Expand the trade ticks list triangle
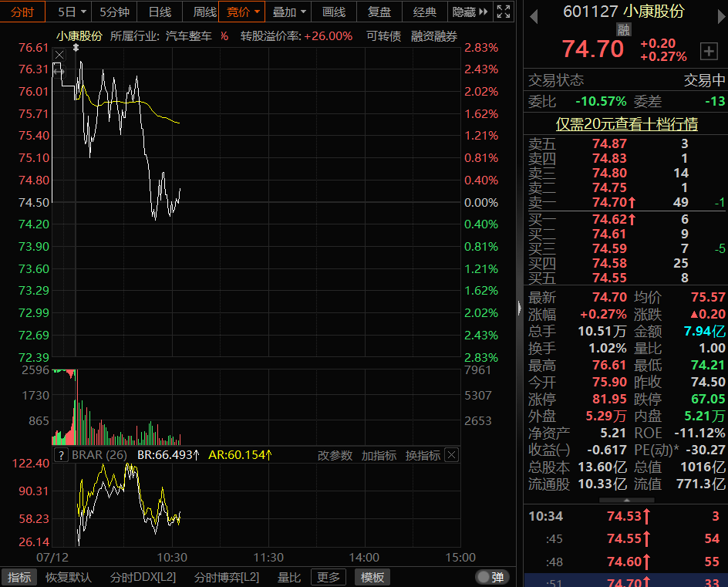This screenshot has width=728, height=587. coord(627,500)
